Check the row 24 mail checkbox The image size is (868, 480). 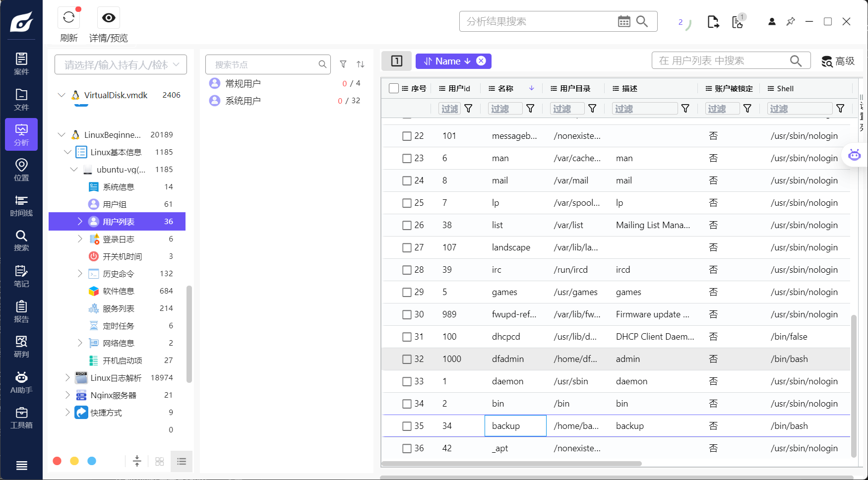pyautogui.click(x=407, y=180)
